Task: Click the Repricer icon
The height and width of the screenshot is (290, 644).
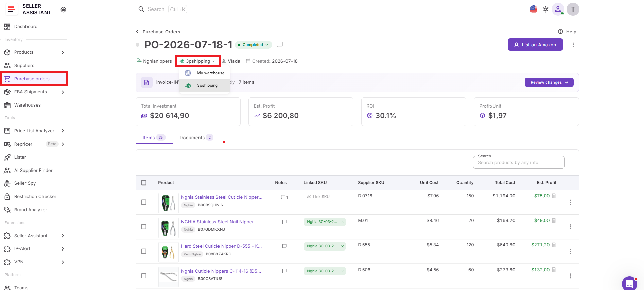Action: 7,144
